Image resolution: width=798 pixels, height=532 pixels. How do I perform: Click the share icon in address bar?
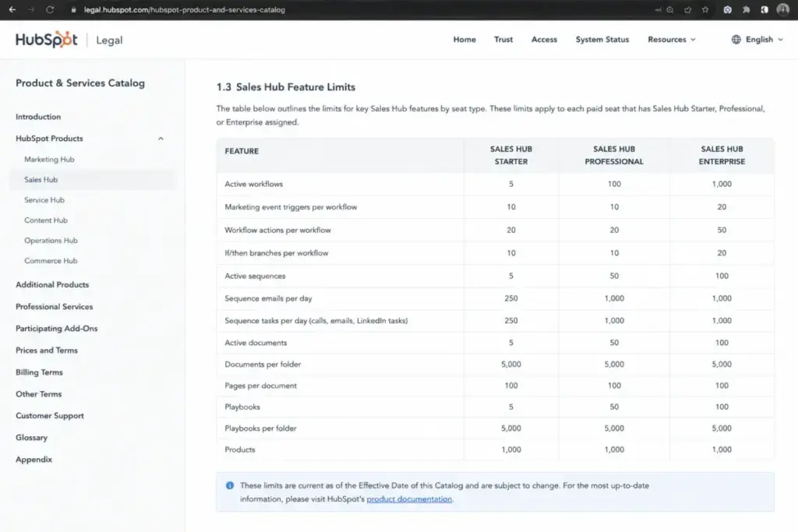[687, 9]
